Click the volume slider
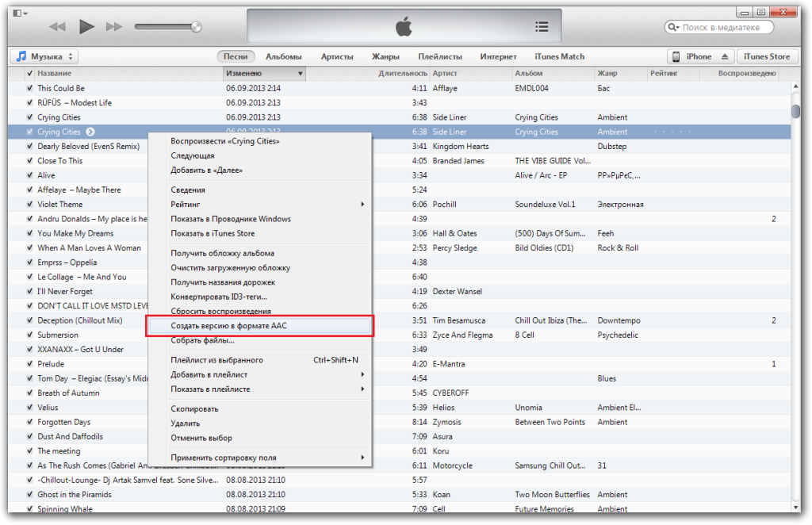Viewport: 812px width, 525px height. [167, 27]
